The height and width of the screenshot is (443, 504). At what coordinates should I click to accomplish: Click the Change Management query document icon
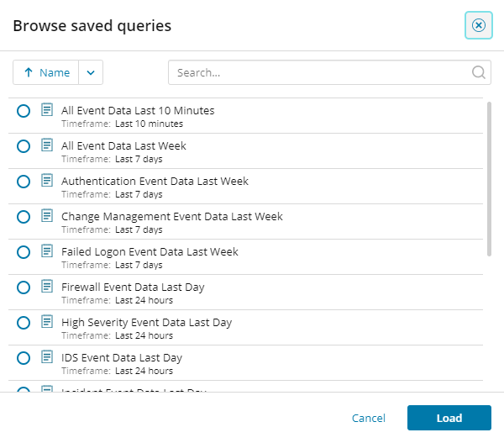tap(47, 216)
